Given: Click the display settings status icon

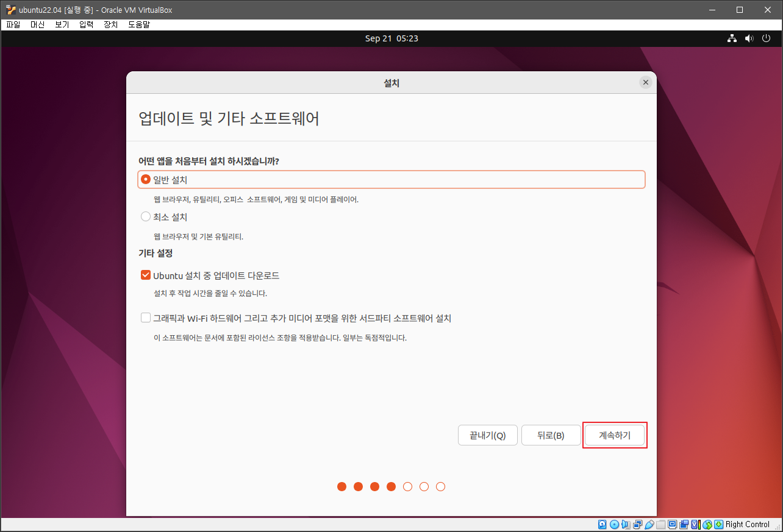Looking at the screenshot, I should click(672, 524).
